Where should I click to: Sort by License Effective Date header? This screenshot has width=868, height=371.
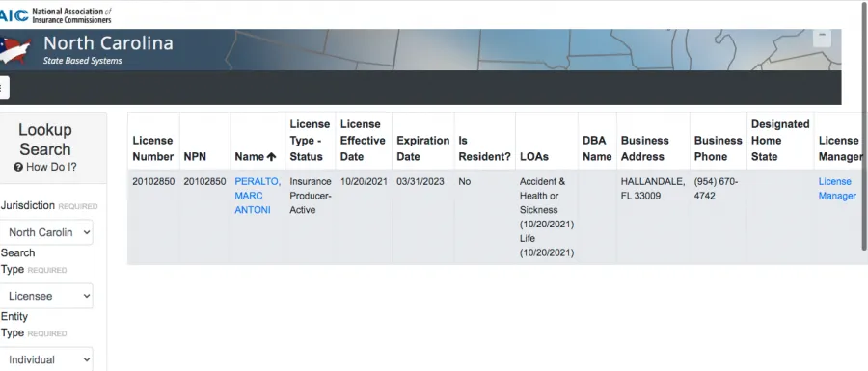click(x=363, y=141)
